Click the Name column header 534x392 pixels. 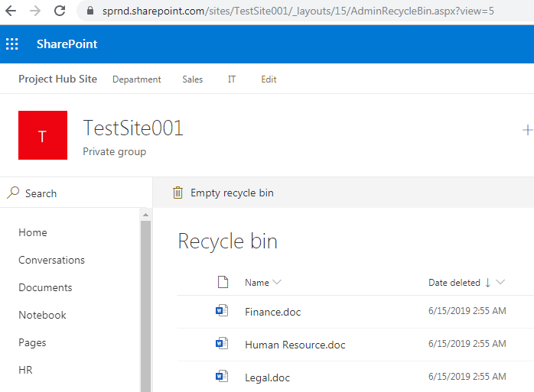(257, 283)
